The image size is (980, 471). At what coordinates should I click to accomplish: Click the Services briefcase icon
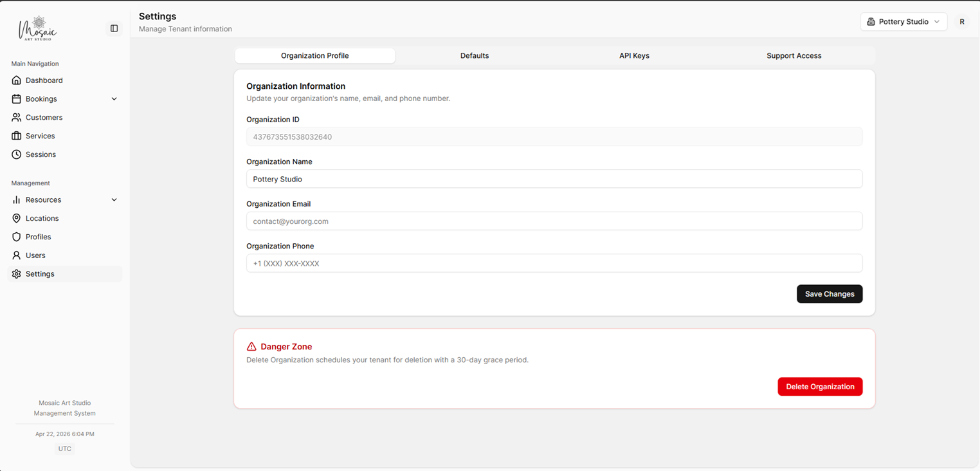[16, 136]
